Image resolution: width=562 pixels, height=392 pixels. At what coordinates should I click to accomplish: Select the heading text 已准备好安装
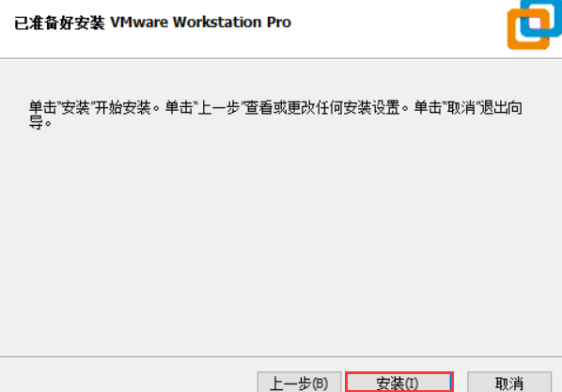click(59, 23)
